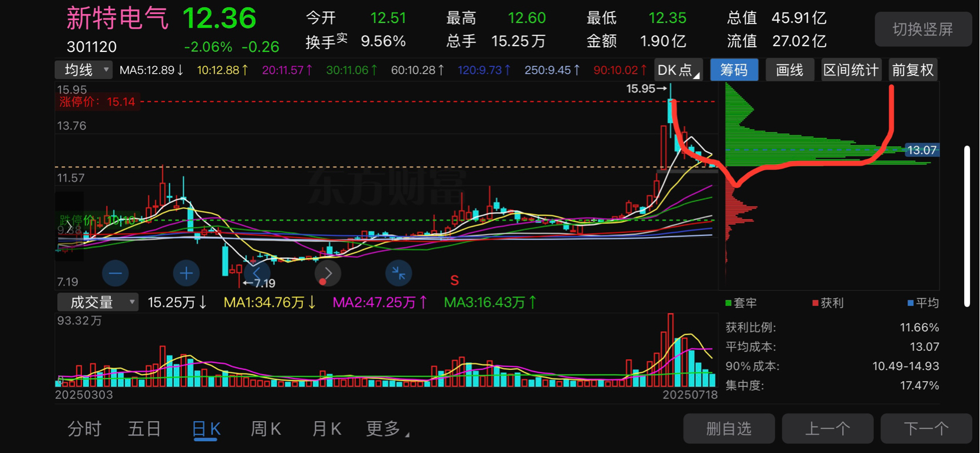The image size is (980, 453).
Task: Click the right-side vertical scrollbar
Action: coord(966,226)
